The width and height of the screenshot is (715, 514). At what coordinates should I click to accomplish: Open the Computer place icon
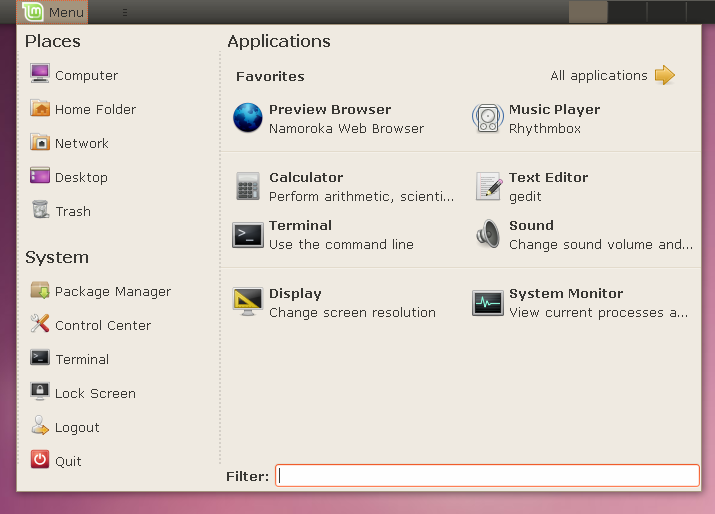(40, 74)
